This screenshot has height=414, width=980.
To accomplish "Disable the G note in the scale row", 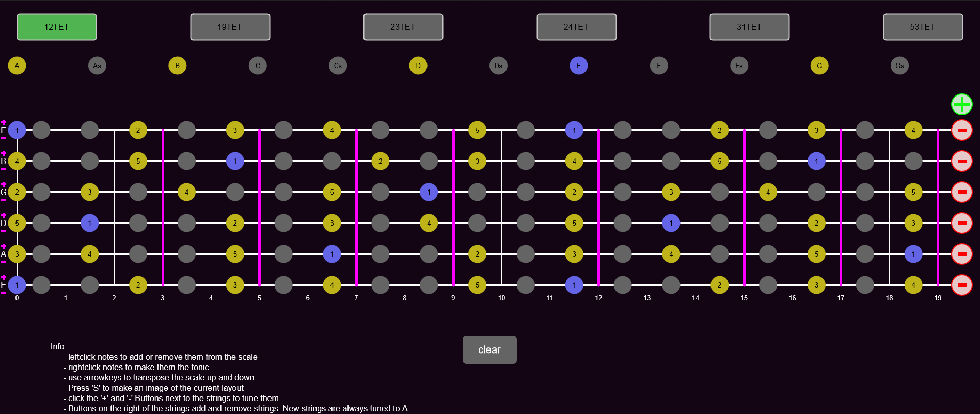I will [819, 66].
